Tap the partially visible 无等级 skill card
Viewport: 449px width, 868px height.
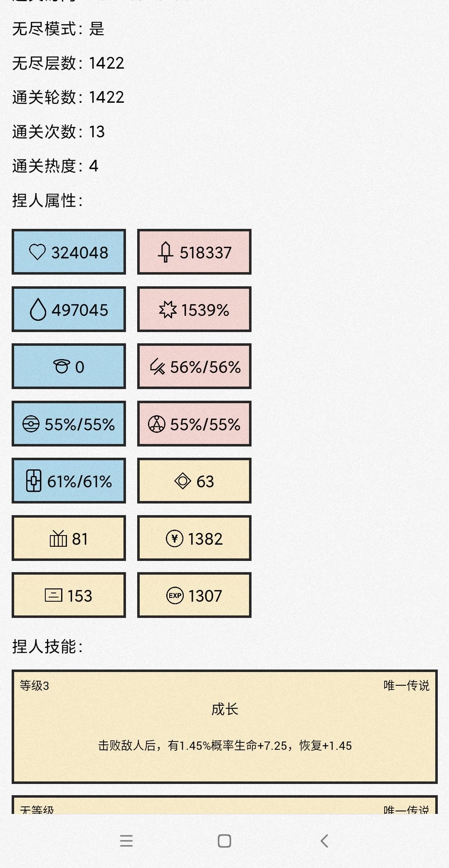coord(224,805)
